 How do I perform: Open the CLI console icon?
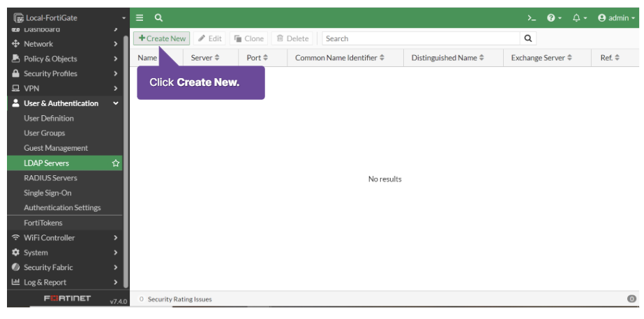click(532, 18)
